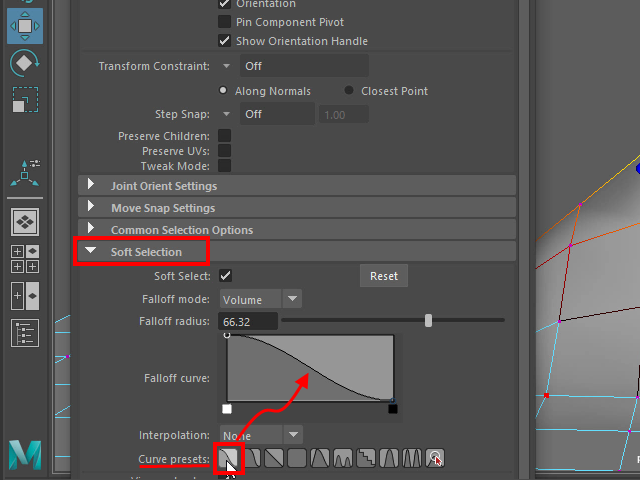The height and width of the screenshot is (480, 640).
Task: Open the Falloff mode Volume dropdown
Action: [x=260, y=299]
